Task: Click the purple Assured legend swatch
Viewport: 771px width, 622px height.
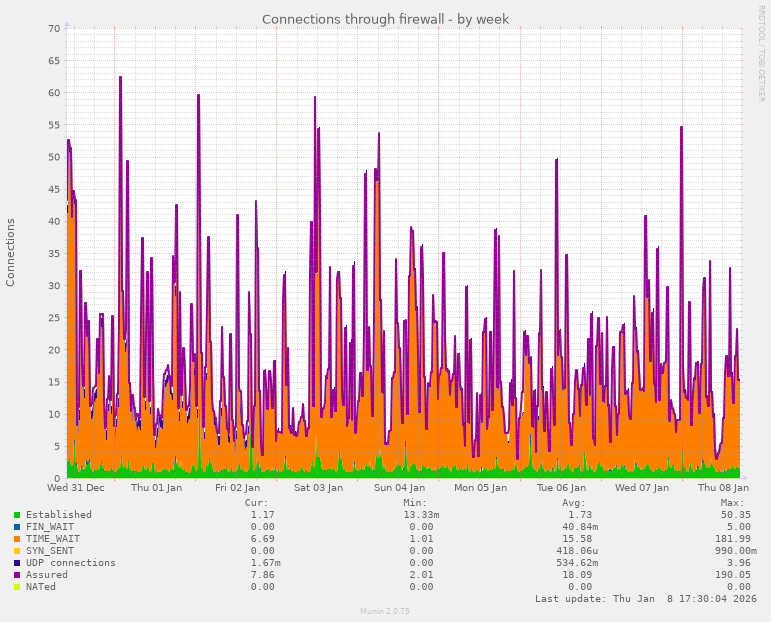Action: click(17, 575)
